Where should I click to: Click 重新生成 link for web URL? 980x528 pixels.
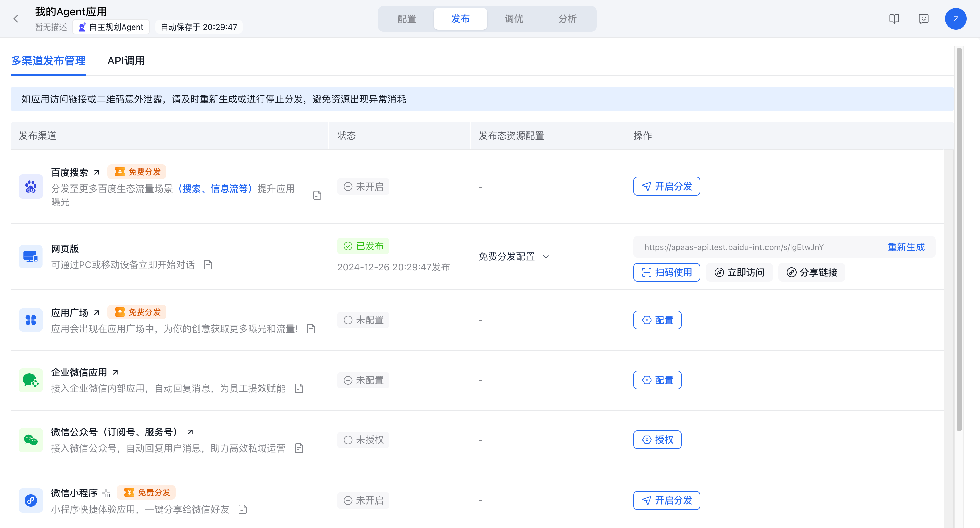(906, 247)
